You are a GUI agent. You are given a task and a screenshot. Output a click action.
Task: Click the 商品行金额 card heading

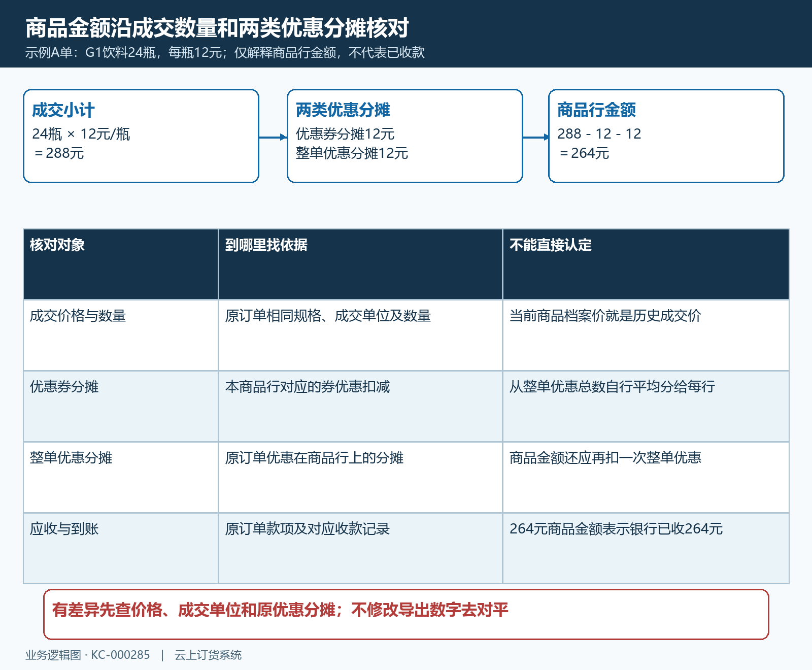coord(597,110)
